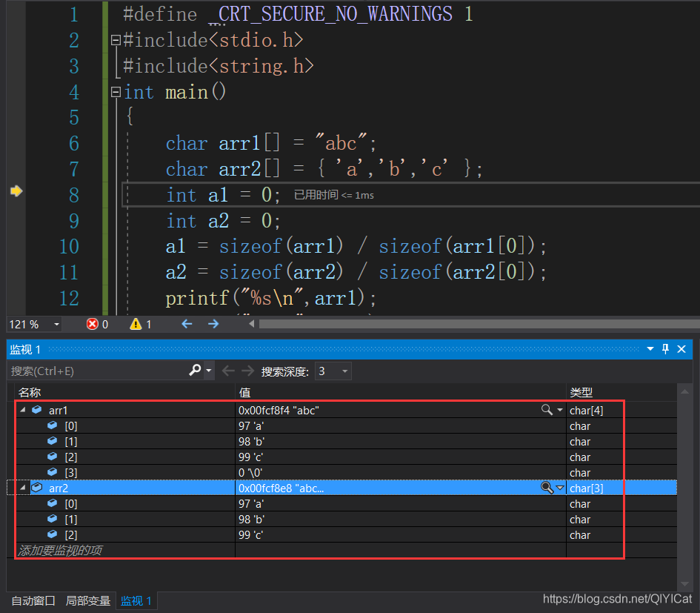Click line number 10 in the gutter

point(69,247)
